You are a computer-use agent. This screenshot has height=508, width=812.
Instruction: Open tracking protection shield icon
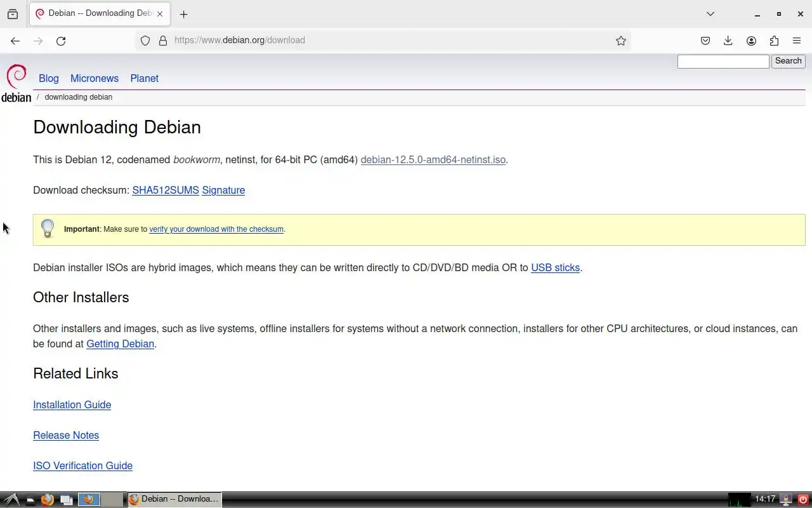tap(145, 41)
